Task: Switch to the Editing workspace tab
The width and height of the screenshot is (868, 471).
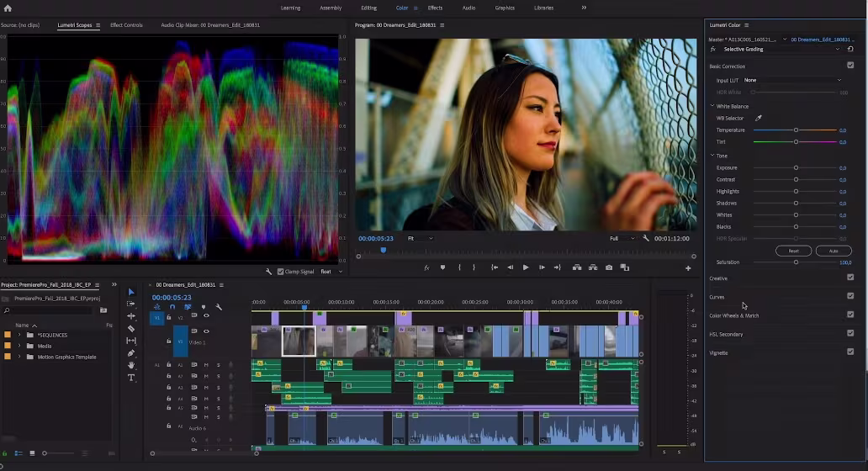Action: tap(368, 8)
